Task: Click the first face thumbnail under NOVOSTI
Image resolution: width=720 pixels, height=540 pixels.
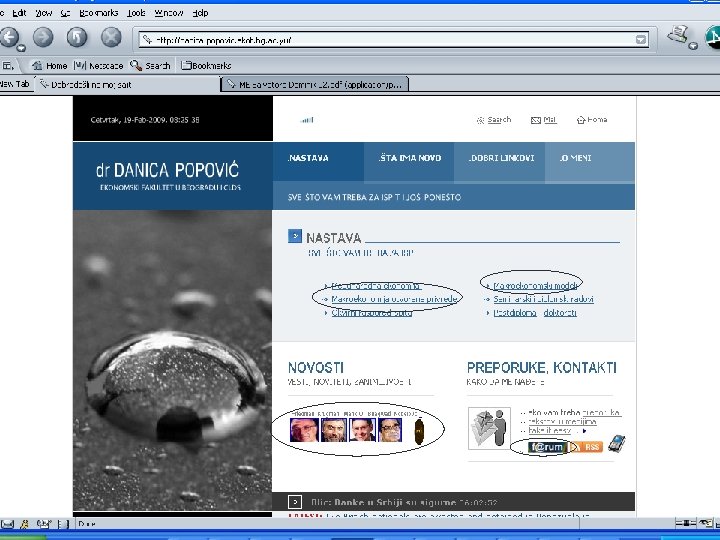Action: pyautogui.click(x=304, y=430)
